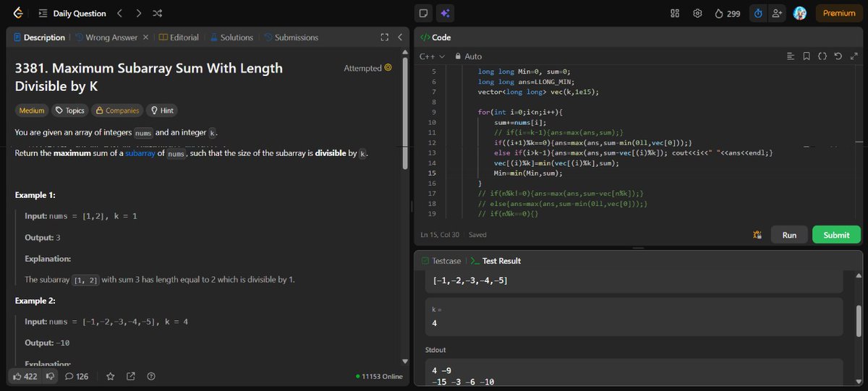Collapse the description panel chevron
This screenshot has width=868, height=391.
(400, 38)
